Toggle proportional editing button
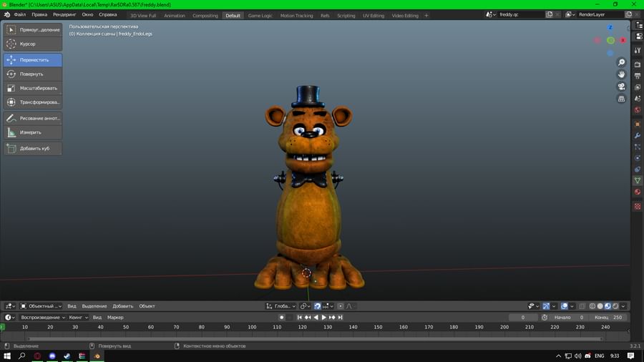 pyautogui.click(x=341, y=306)
